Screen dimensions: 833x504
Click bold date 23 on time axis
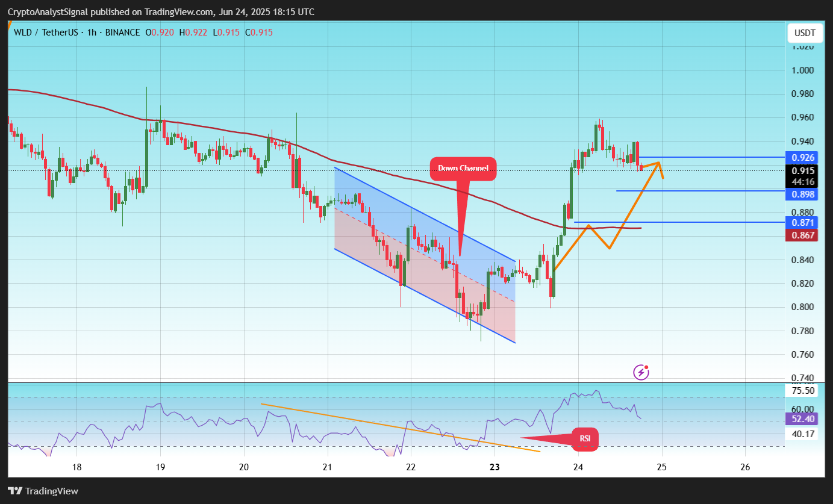point(495,467)
